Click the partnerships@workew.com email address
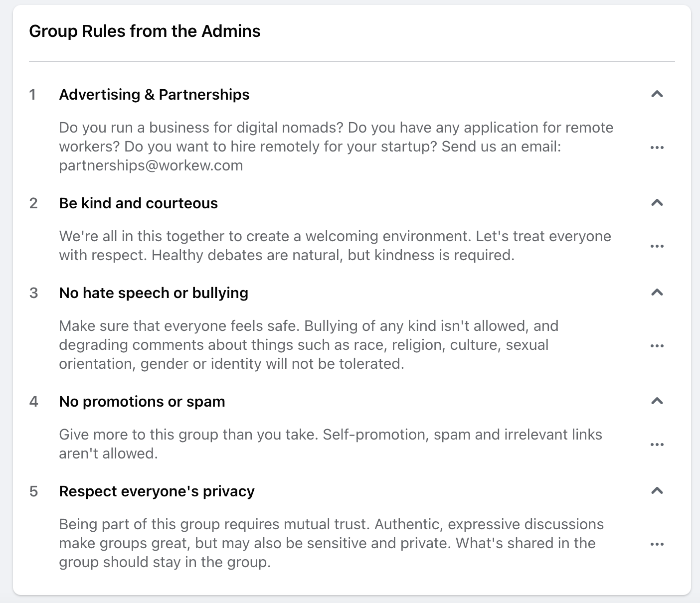This screenshot has width=700, height=603. (151, 165)
